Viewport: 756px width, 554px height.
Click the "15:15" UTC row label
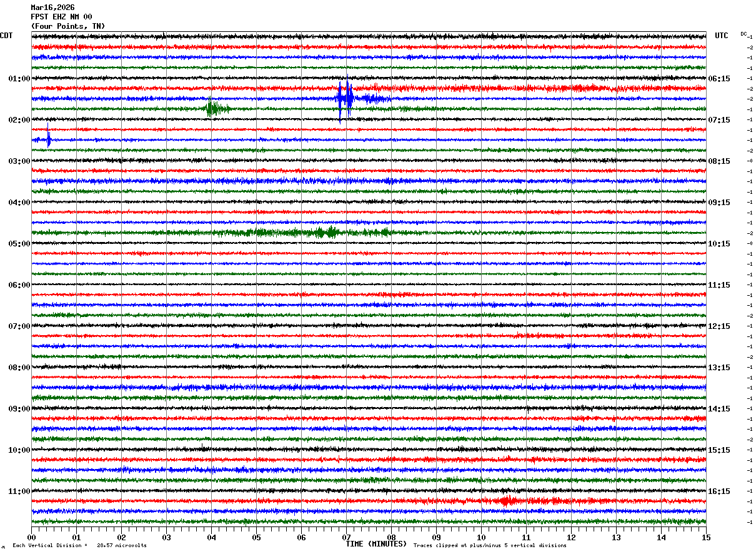tap(719, 450)
